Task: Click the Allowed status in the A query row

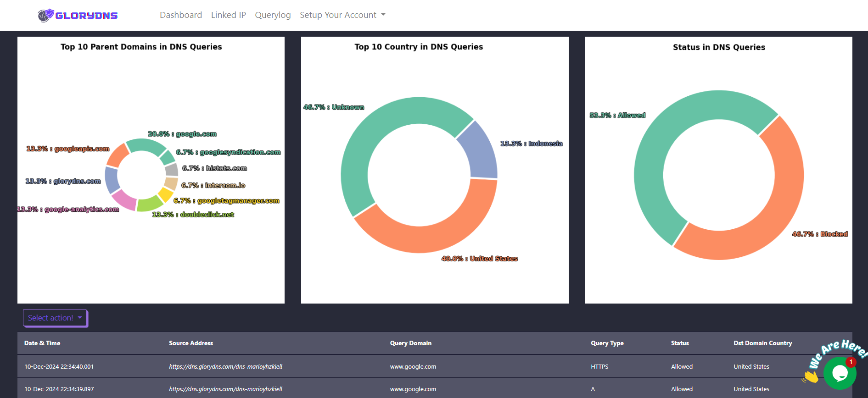Action: click(682, 389)
